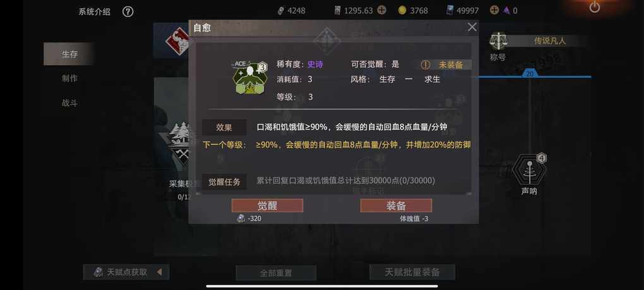Close the 自愈 dialog

tap(472, 27)
